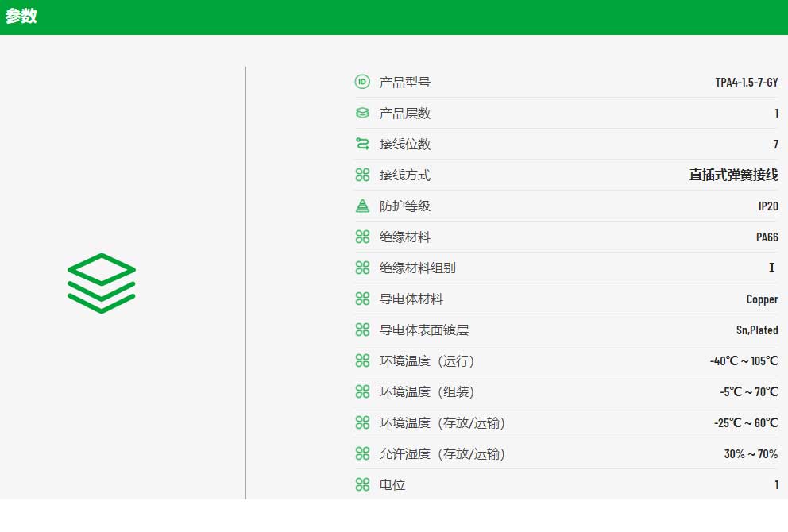
Task: Click the 直插式弹簧接线 value text
Action: [733, 175]
